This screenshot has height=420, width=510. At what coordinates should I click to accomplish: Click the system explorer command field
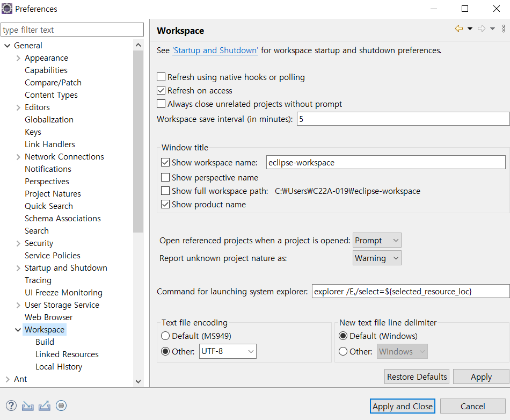click(411, 291)
